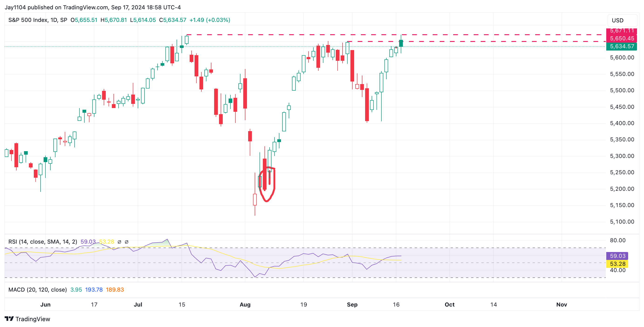Click the second ∅ symbol in RSI legend
This screenshot has height=327, width=644.
coord(127,242)
